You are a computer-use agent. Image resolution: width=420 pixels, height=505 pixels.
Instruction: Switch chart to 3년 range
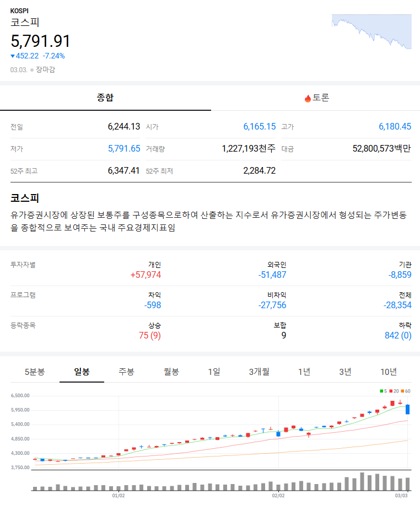[345, 372]
